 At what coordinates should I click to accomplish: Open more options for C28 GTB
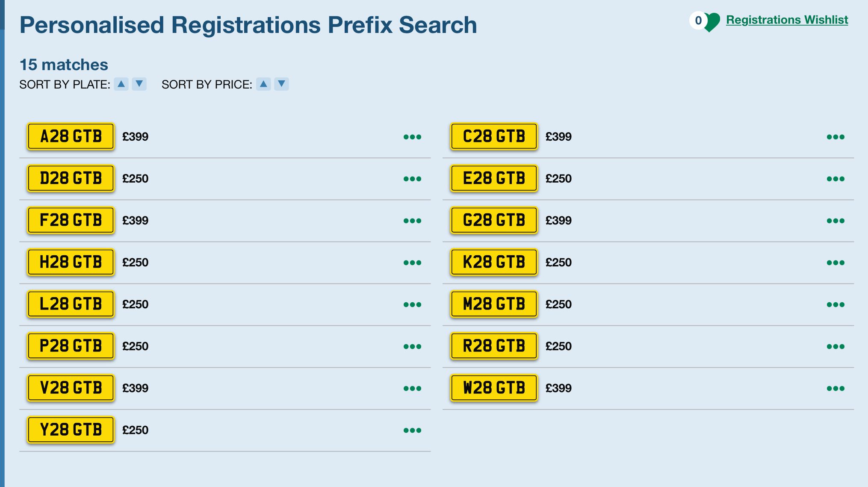[835, 137]
